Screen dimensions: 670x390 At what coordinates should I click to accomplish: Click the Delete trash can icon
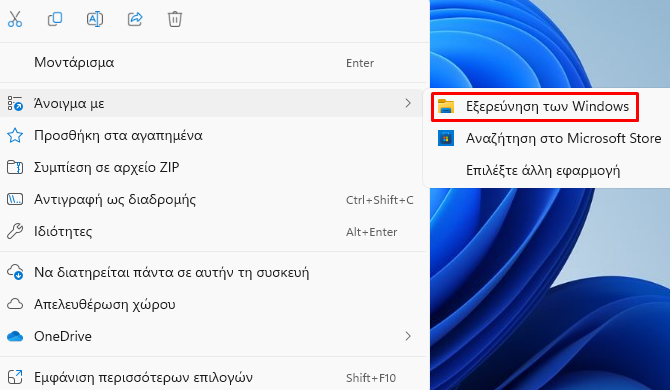coord(174,19)
